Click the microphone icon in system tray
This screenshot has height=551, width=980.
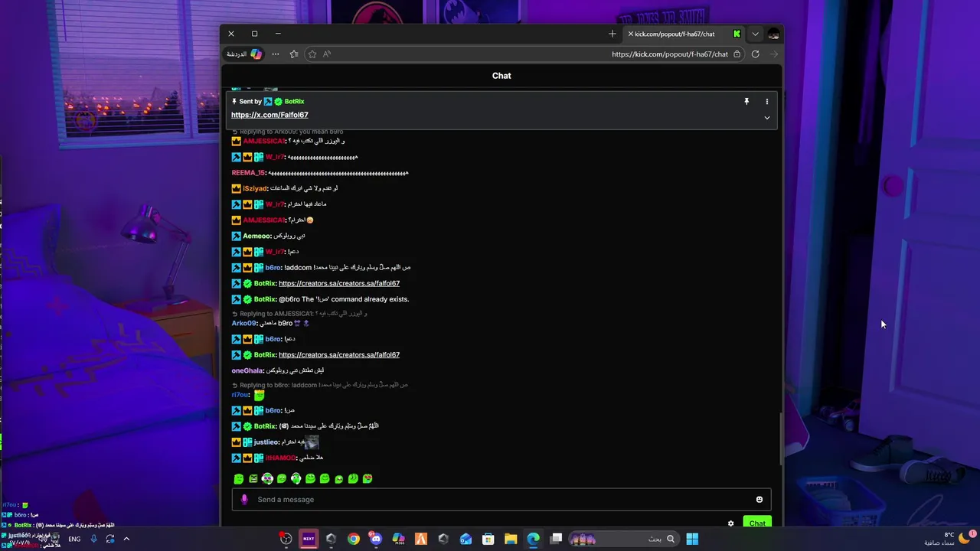(x=93, y=539)
